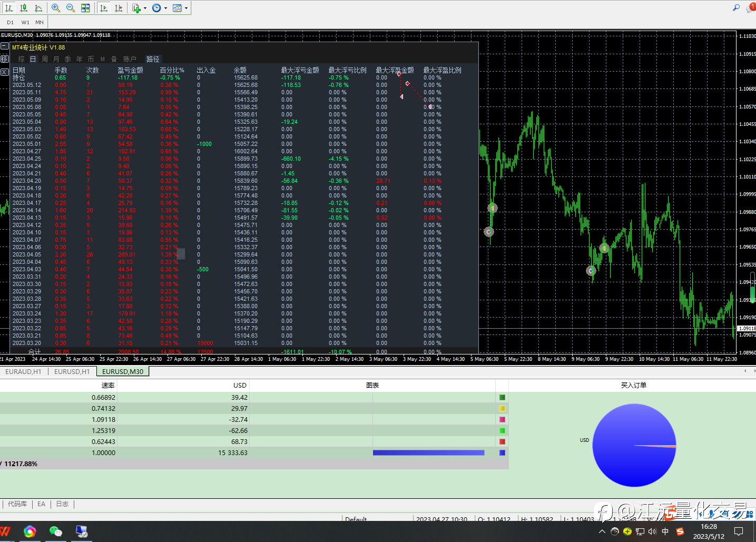This screenshot has height=542, width=756.
Task: Click the volume speaker tray icon
Action: coord(652,531)
